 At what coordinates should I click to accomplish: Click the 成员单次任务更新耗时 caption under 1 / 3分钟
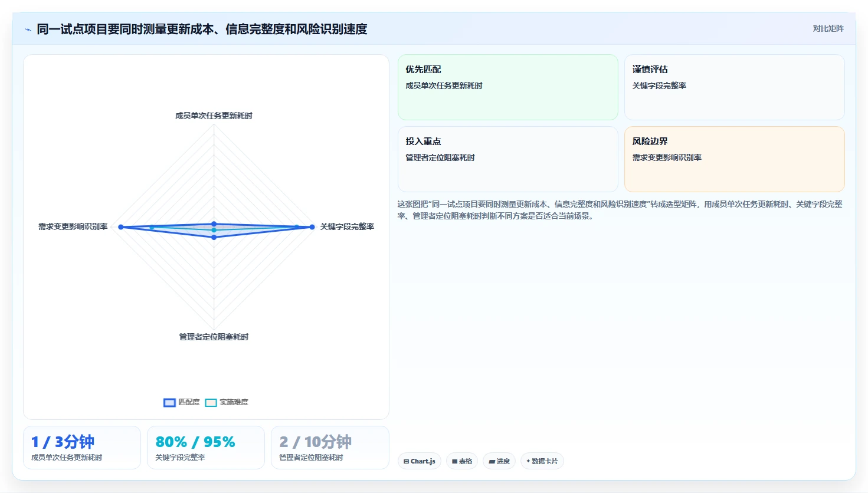tap(67, 458)
